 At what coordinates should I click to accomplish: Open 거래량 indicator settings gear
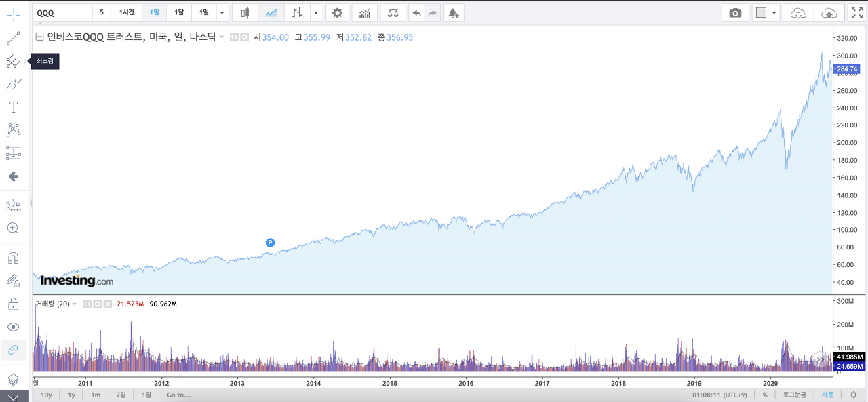pyautogui.click(x=97, y=304)
